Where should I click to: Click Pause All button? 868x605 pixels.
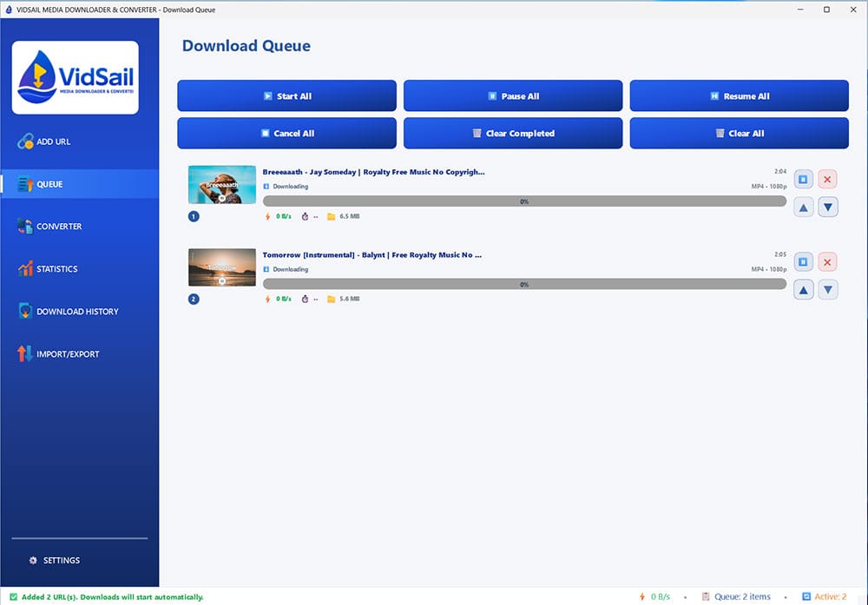click(x=513, y=95)
